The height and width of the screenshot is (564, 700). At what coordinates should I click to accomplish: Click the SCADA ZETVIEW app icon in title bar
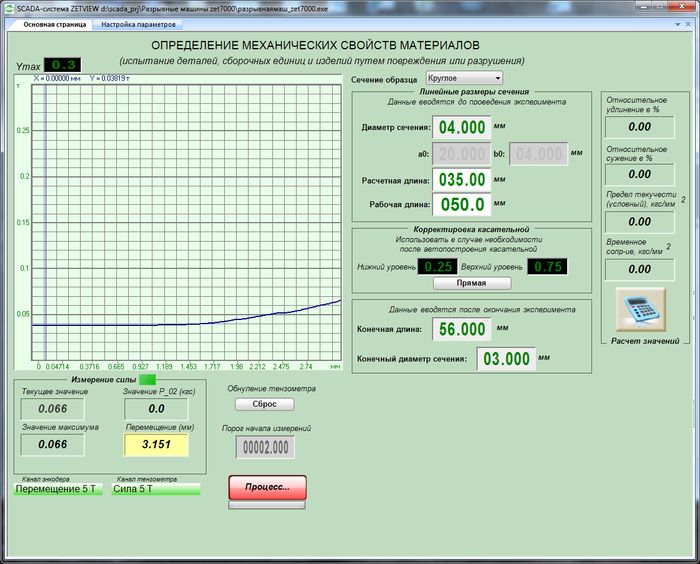point(9,8)
